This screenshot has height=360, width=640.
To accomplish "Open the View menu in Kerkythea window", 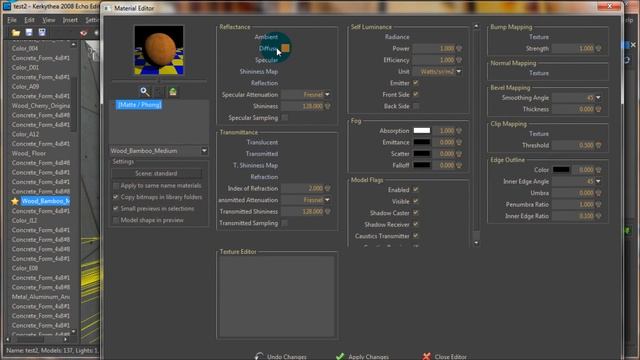I will click(x=49, y=20).
